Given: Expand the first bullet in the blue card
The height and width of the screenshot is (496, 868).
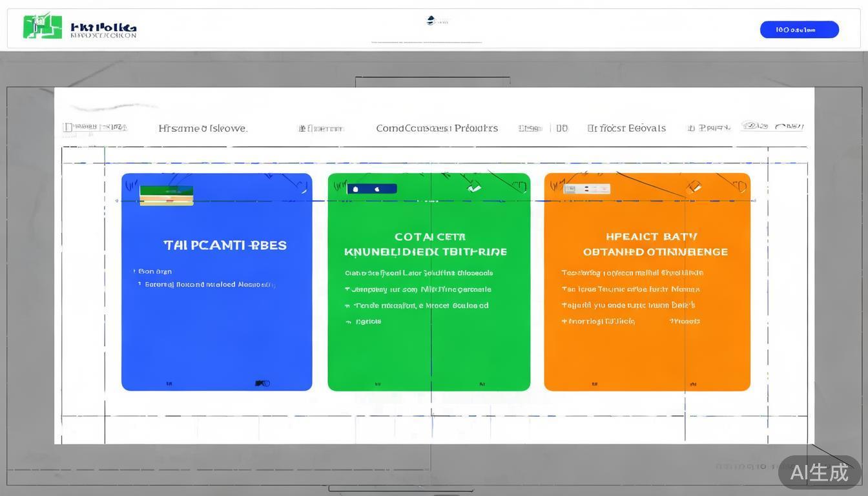Looking at the screenshot, I should point(135,272).
